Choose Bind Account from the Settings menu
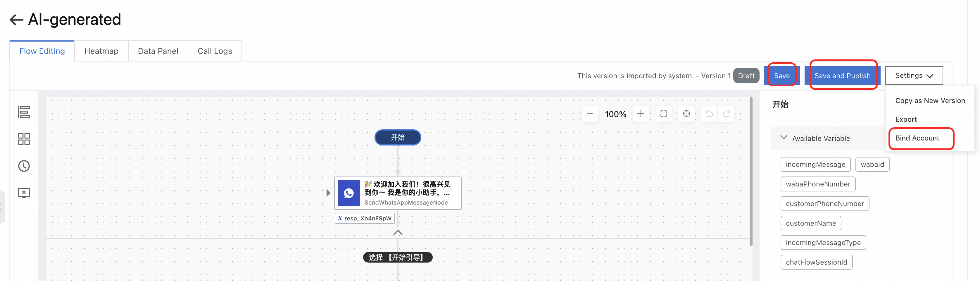 (917, 138)
